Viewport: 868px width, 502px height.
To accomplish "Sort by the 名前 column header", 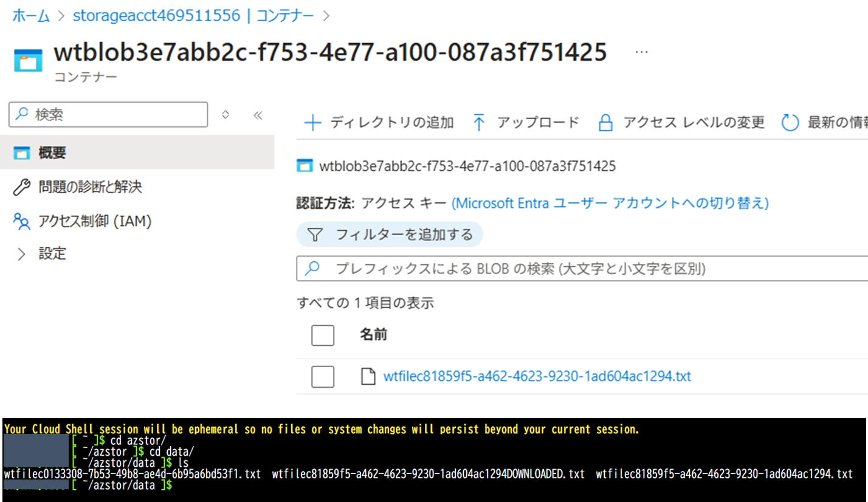I will pyautogui.click(x=373, y=335).
